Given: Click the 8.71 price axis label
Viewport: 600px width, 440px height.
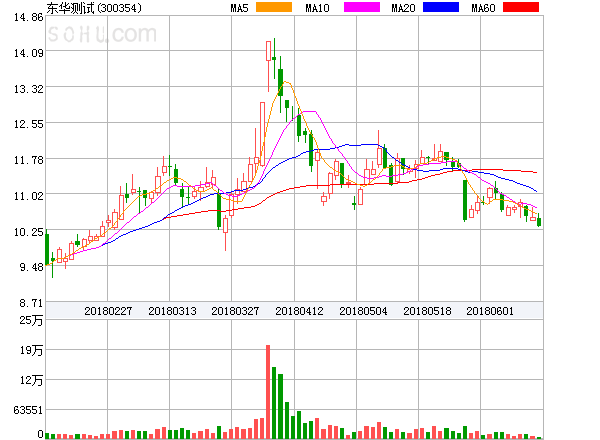Looking at the screenshot, I should (x=31, y=303).
